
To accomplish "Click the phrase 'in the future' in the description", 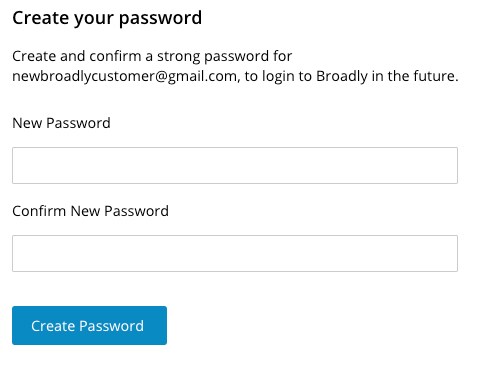I will [413, 76].
